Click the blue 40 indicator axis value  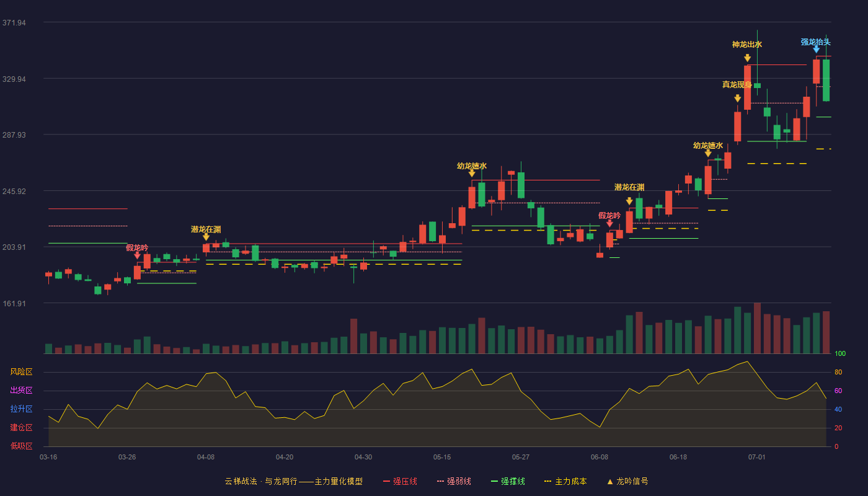pos(838,409)
